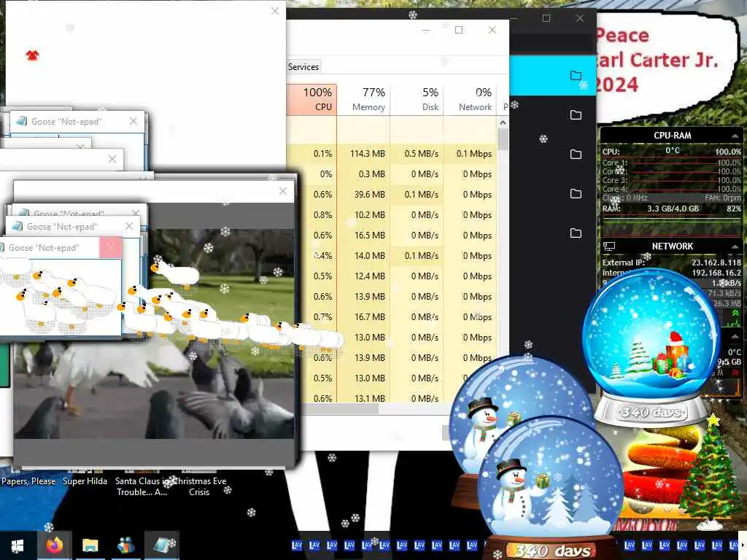Open the Super Hilda desktop shortcut
Image resolution: width=747 pixels, height=560 pixels.
pyautogui.click(x=85, y=481)
